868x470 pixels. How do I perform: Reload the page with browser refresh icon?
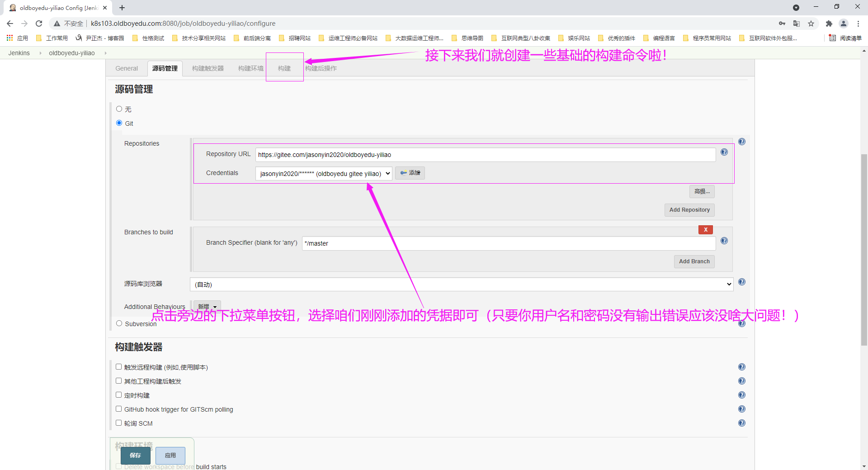tap(39, 24)
